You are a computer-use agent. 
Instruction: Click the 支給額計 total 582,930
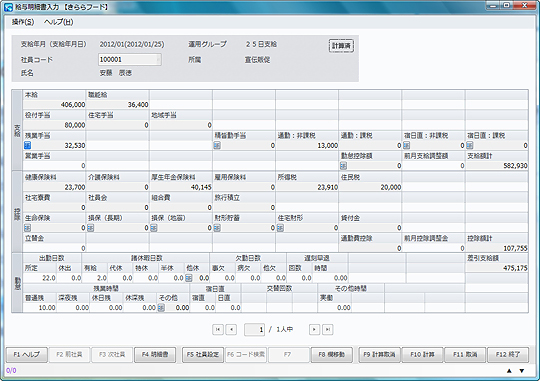click(x=497, y=166)
